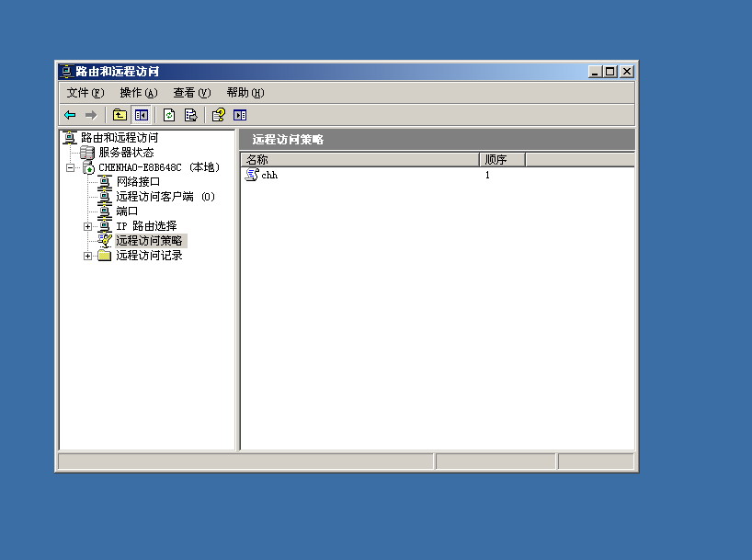The height and width of the screenshot is (560, 752).
Task: Sort by the 顺序 column header
Action: 502,159
